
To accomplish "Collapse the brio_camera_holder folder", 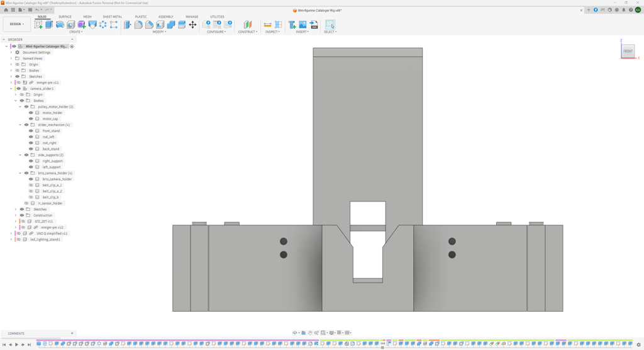I will click(20, 173).
